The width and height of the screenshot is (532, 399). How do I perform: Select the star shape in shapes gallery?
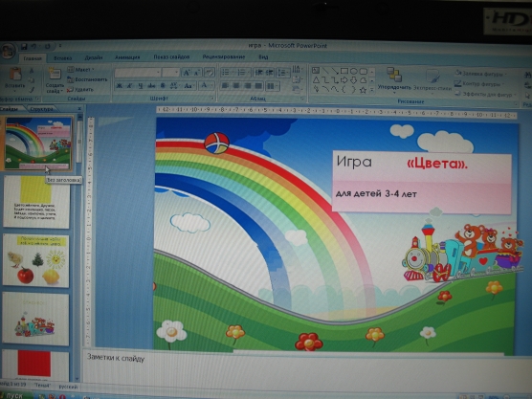[x=363, y=90]
